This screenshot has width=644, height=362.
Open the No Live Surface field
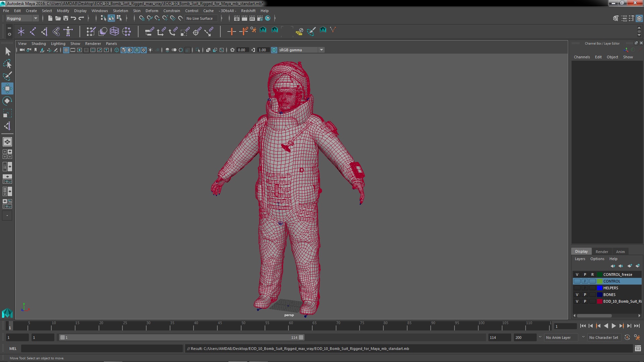pos(201,18)
